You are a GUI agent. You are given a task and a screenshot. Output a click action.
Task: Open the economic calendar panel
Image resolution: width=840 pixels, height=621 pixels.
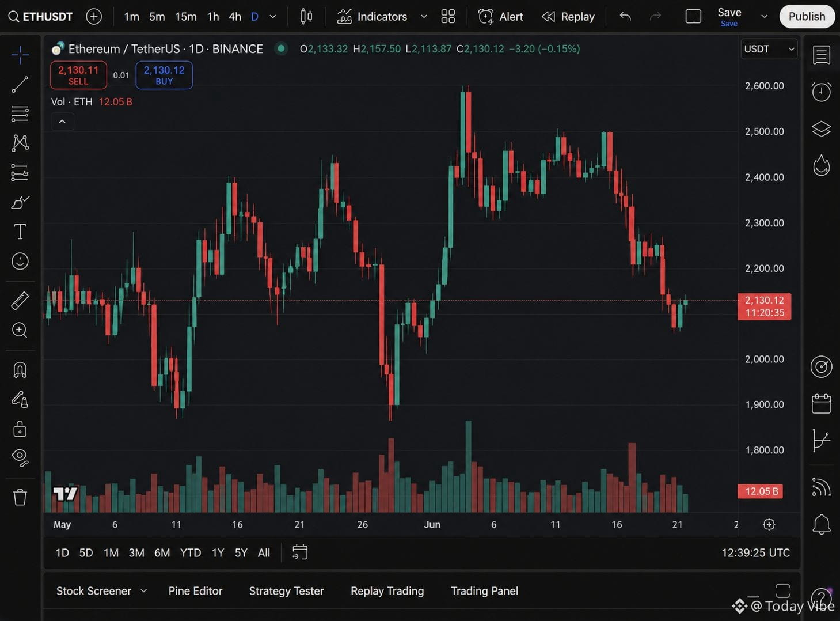(x=821, y=404)
